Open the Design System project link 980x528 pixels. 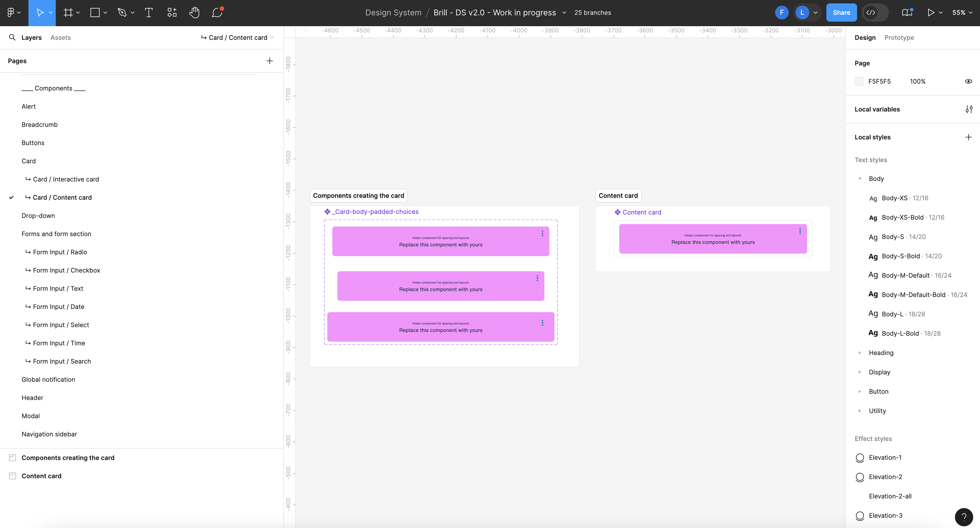(x=393, y=12)
